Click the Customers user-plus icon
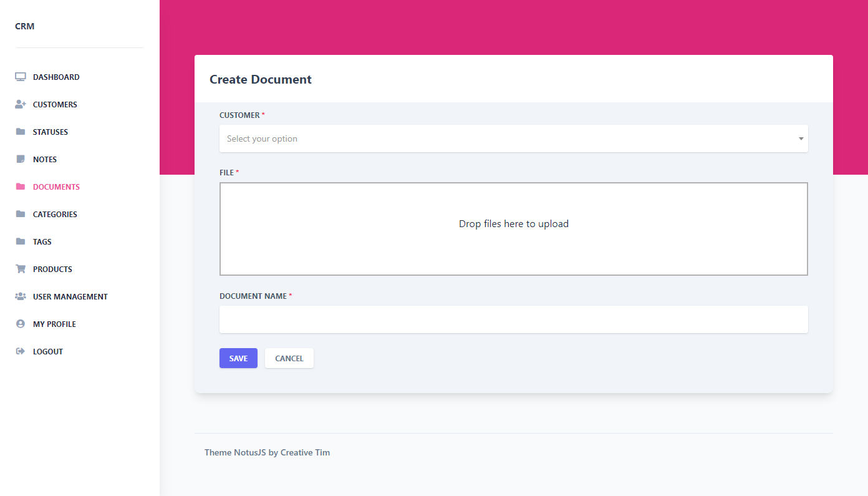This screenshot has height=496, width=868. tap(21, 105)
